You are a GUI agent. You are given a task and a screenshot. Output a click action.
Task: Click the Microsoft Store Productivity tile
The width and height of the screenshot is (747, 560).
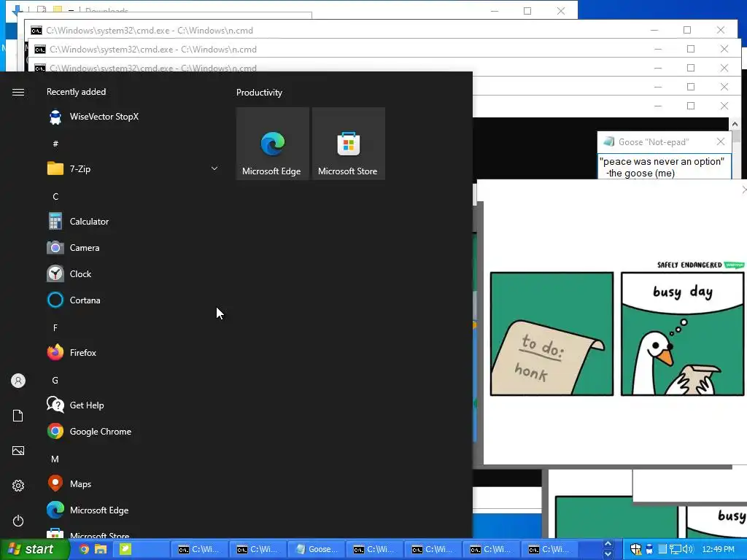(348, 144)
